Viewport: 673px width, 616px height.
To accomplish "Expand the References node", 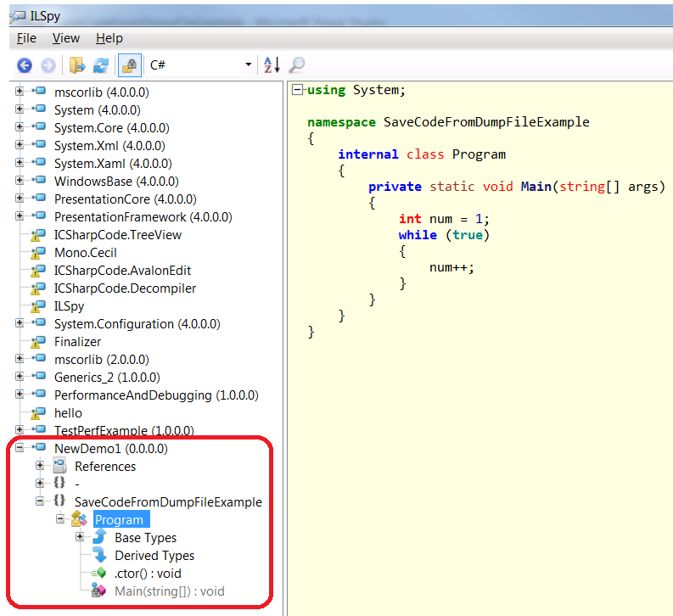I will pyautogui.click(x=40, y=466).
